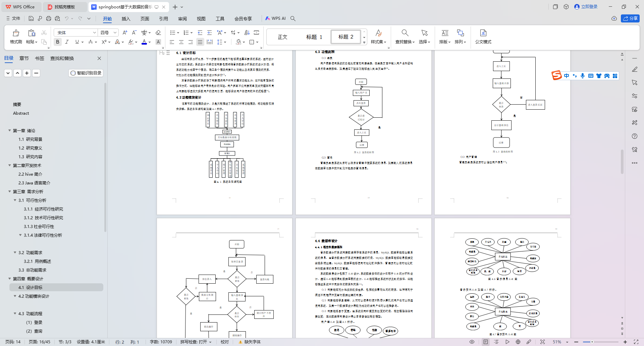Click the web layout globe icon in status bar
644x346 pixels.
518,342
